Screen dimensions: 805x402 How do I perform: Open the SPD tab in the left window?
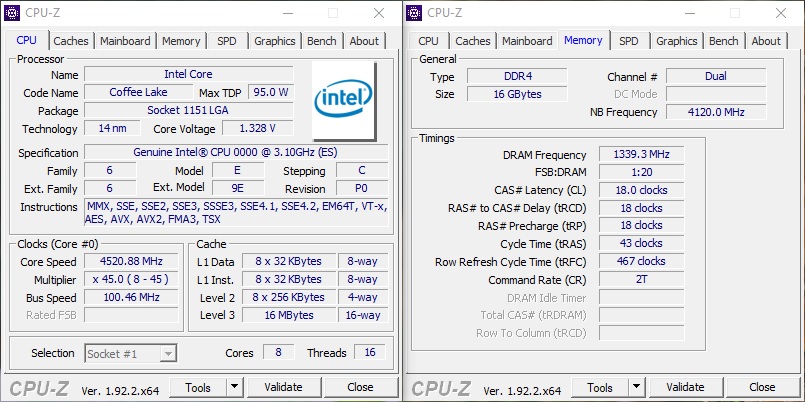pos(227,41)
